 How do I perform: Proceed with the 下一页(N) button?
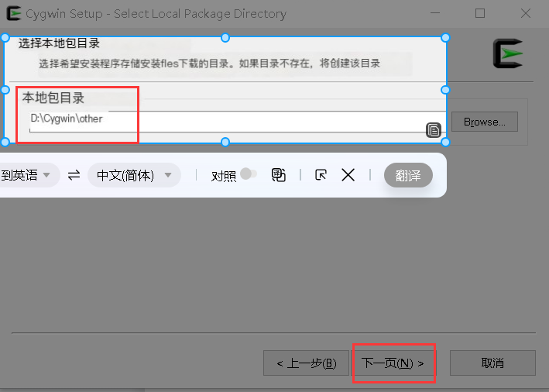(393, 363)
